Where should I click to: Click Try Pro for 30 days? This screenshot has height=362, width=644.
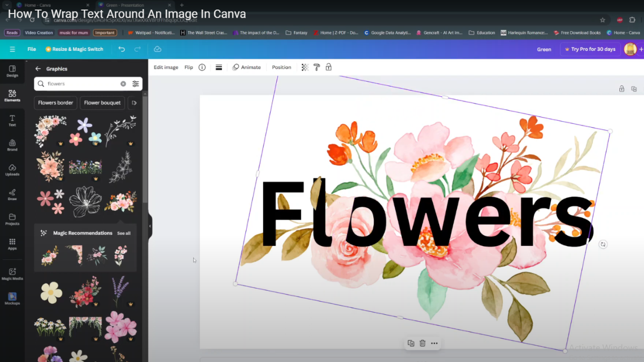coord(590,49)
